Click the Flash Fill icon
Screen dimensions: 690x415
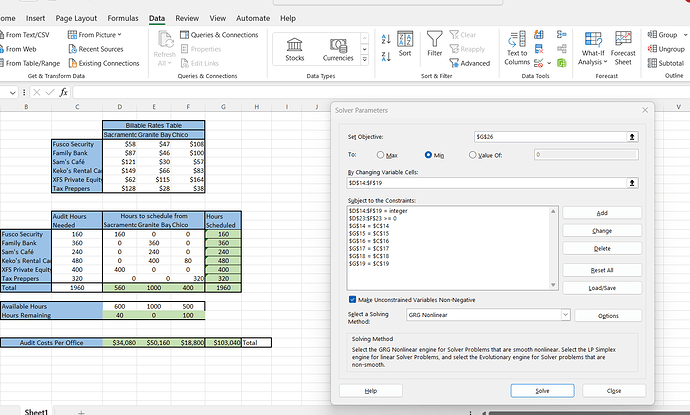[x=539, y=34]
